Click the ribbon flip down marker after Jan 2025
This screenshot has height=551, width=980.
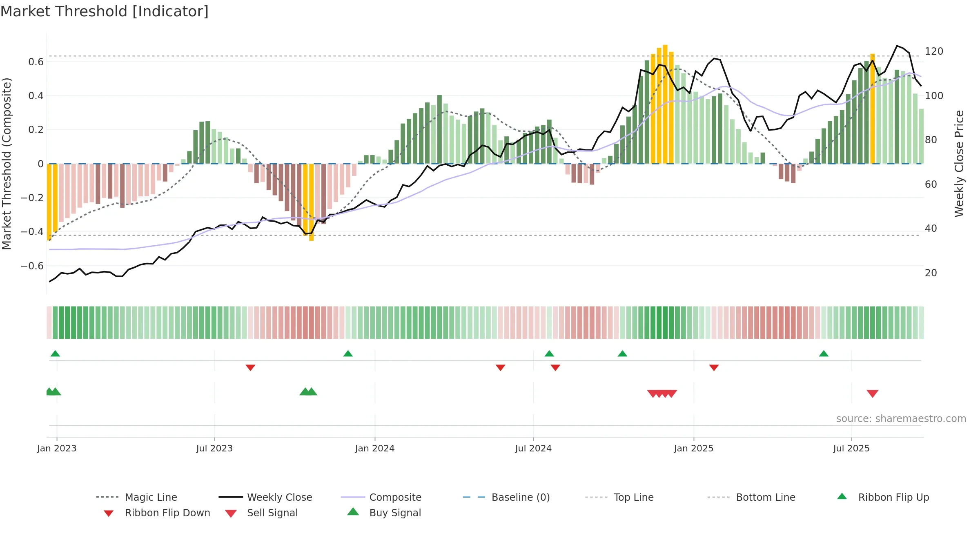pos(714,368)
